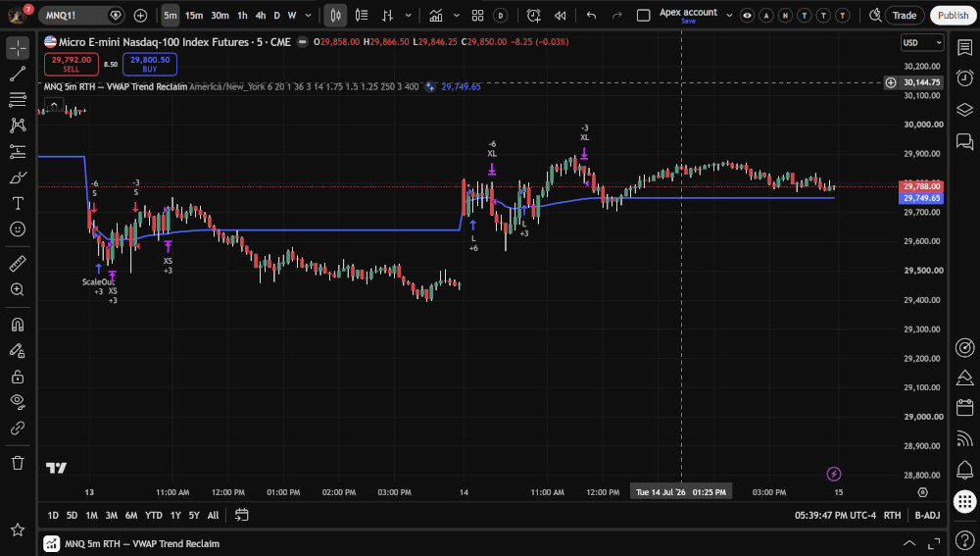
Task: Toggle magnet mode for drawings
Action: (x=18, y=324)
